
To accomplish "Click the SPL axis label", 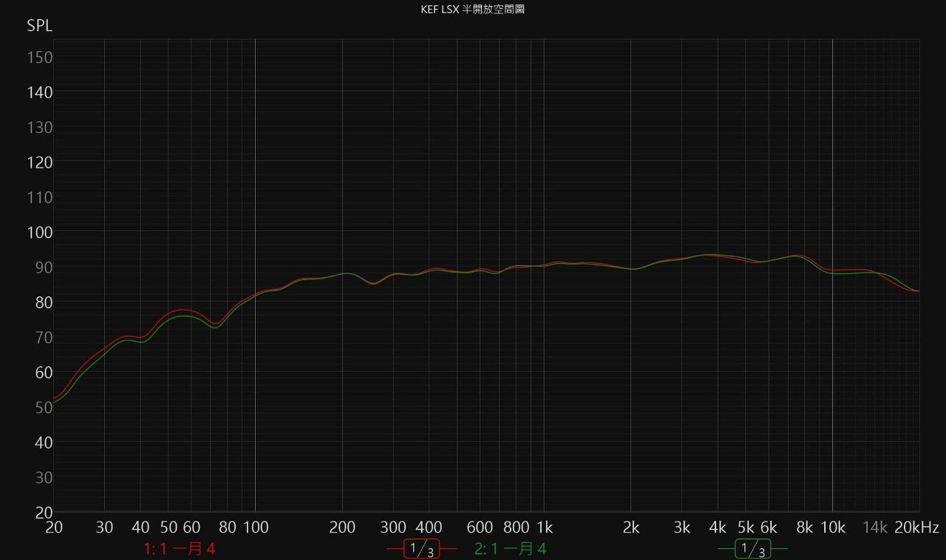I will pyautogui.click(x=40, y=26).
